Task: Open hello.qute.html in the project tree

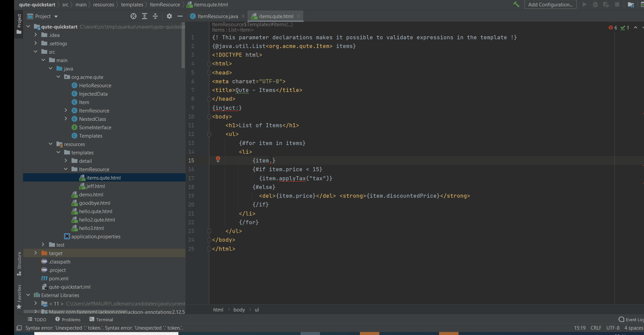Action: coord(96,211)
